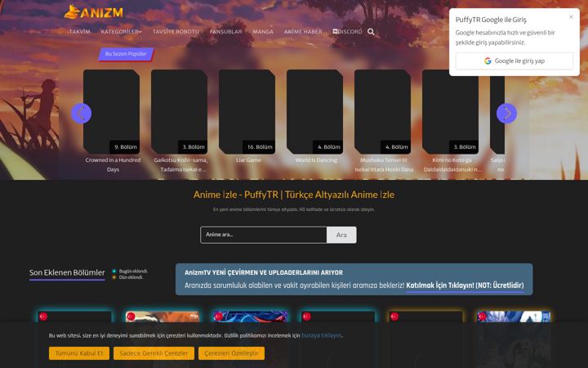
Task: Choose Sadece Gerekli Çerezler
Action: (154, 353)
